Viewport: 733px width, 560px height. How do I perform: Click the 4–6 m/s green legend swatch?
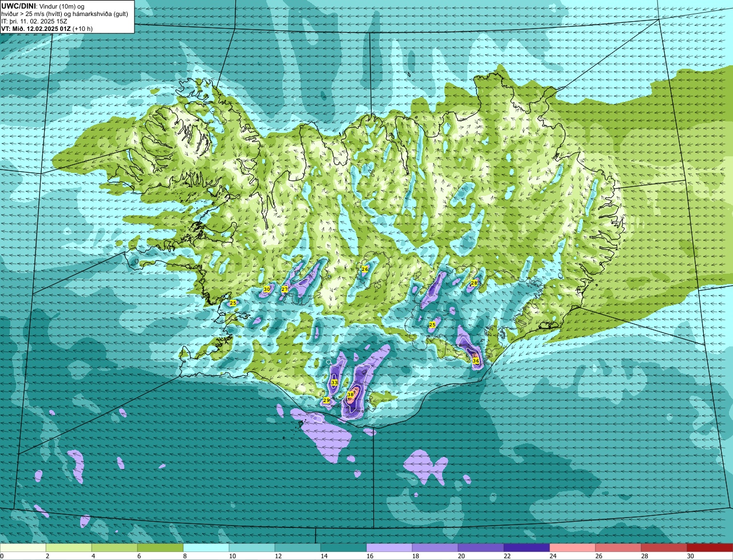click(115, 547)
